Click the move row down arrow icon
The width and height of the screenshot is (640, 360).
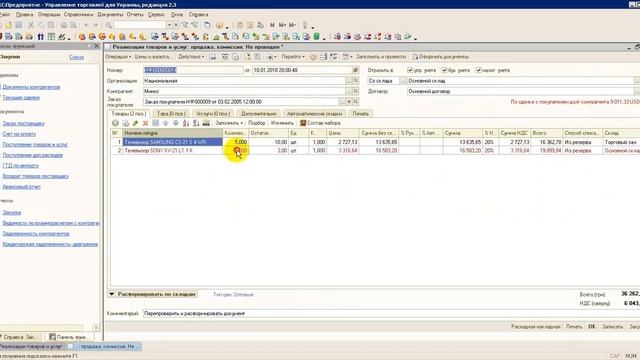[176, 123]
